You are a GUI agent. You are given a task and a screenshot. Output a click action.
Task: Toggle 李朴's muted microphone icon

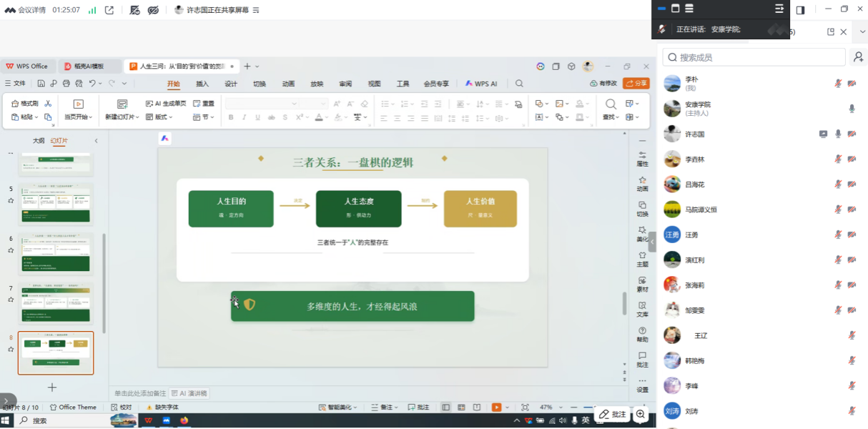[x=838, y=84]
